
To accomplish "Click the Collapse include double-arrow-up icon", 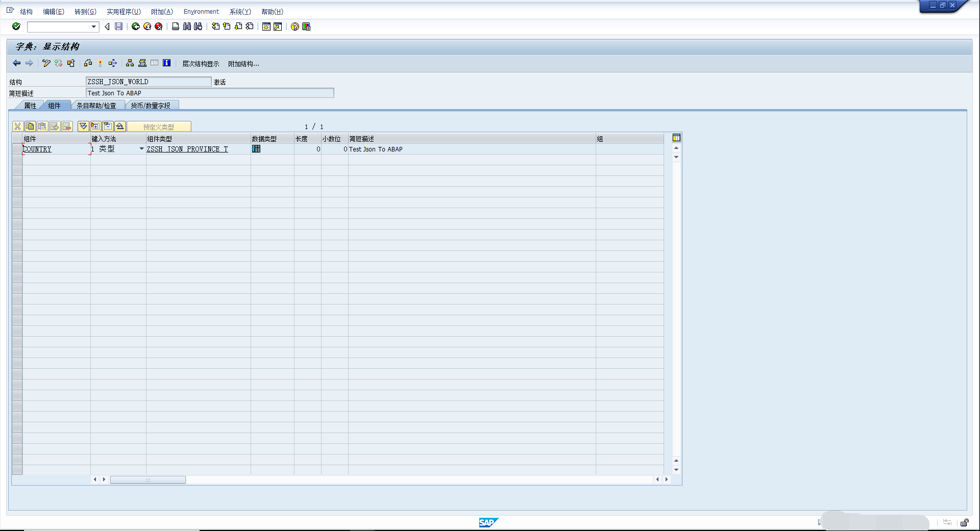I will coord(120,127).
